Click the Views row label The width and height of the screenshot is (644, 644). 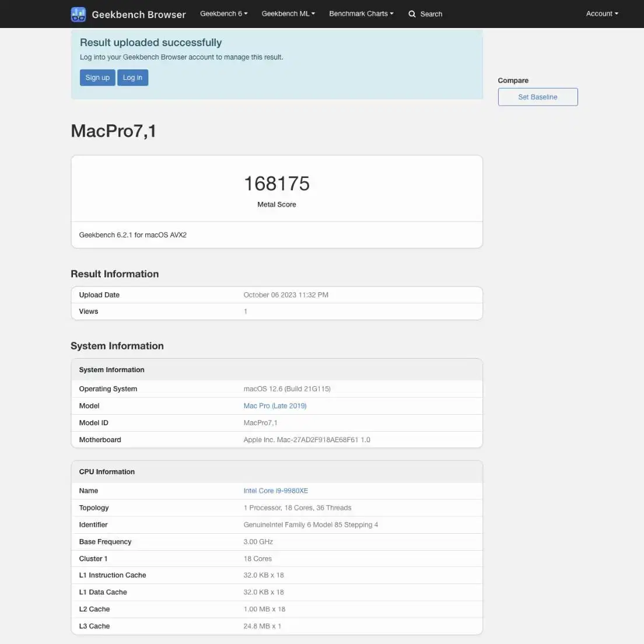[x=88, y=311]
